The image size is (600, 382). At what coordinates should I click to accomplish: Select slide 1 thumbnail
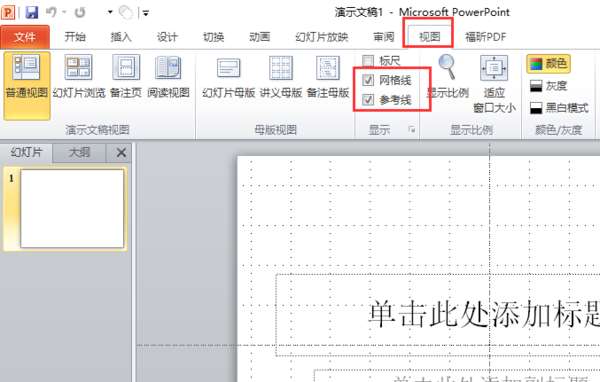pyautogui.click(x=72, y=209)
